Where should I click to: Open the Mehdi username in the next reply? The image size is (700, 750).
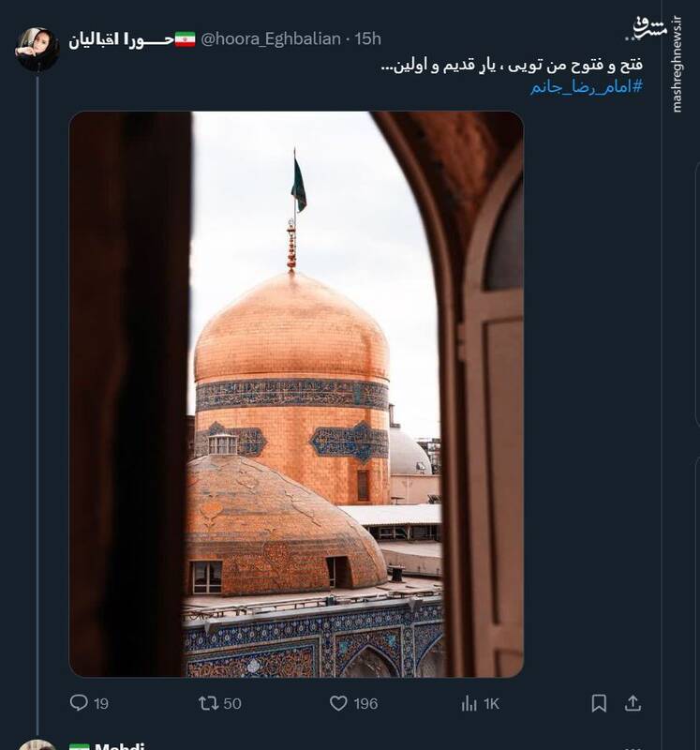coord(118,746)
